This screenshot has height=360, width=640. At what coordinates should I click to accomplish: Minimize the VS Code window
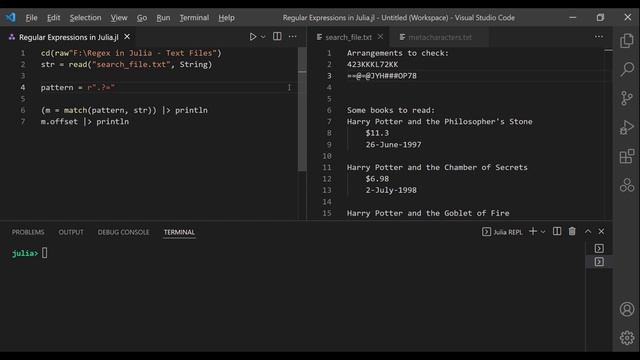point(573,18)
